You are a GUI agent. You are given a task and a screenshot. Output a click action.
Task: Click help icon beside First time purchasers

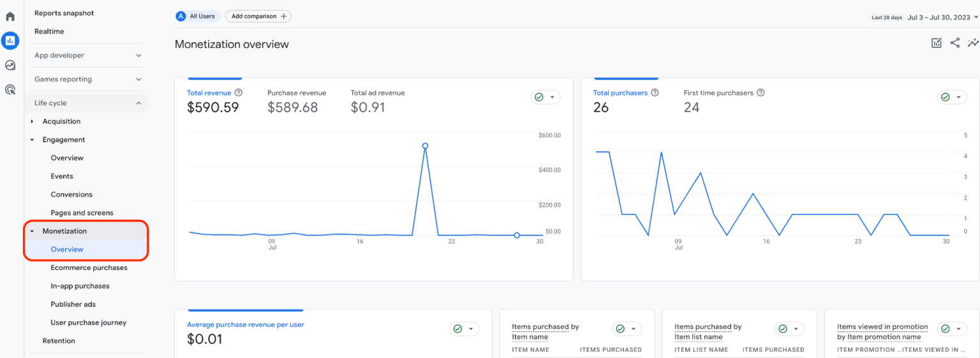click(x=761, y=93)
